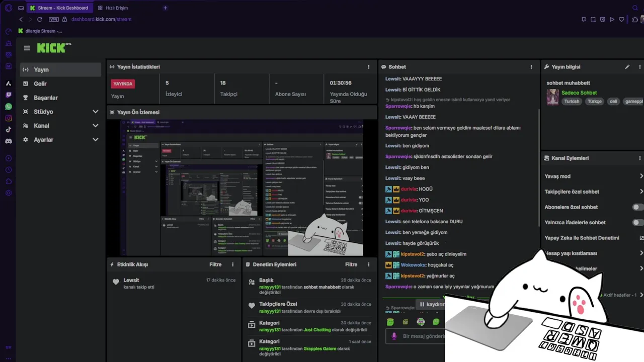Screen dimensions: 644x362
Task: Edit stream info with the pencil icon
Action: coord(627,67)
